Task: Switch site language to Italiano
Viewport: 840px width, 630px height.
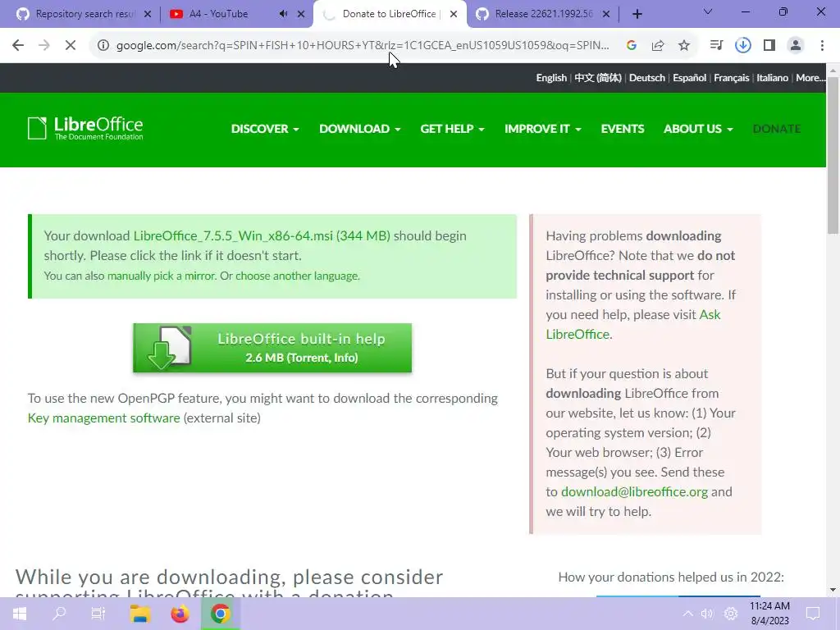Action: point(772,78)
